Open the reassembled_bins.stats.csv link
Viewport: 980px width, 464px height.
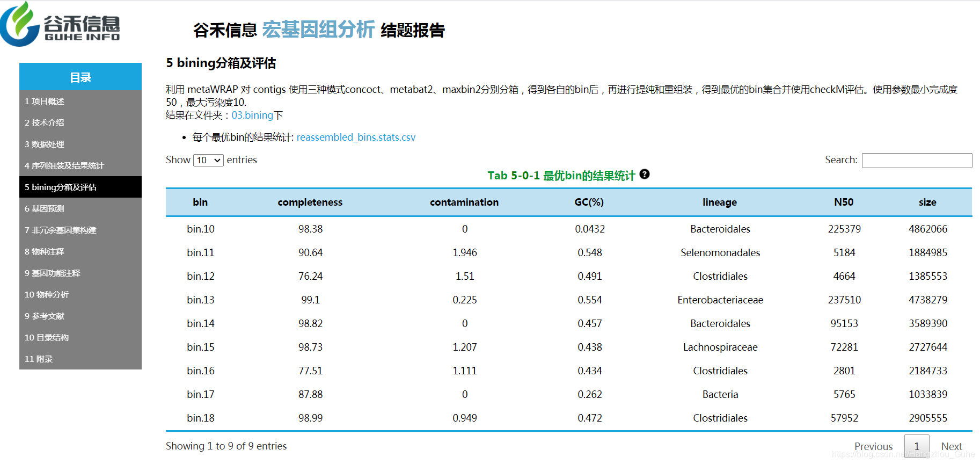click(356, 137)
